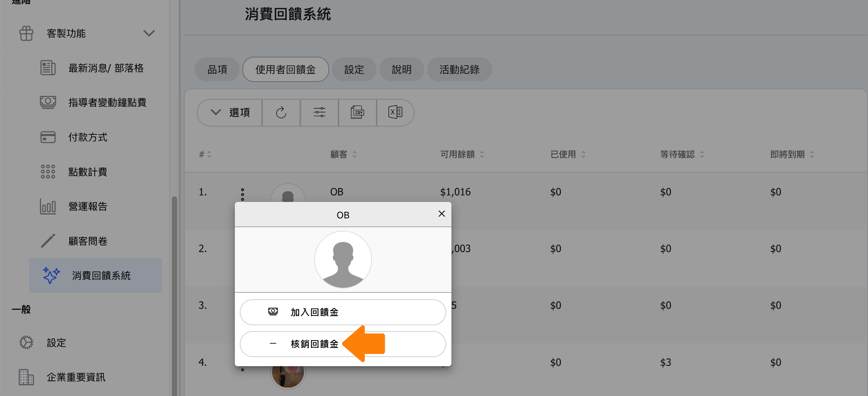
Task: Open 點數計費 sidebar item
Action: tap(88, 172)
